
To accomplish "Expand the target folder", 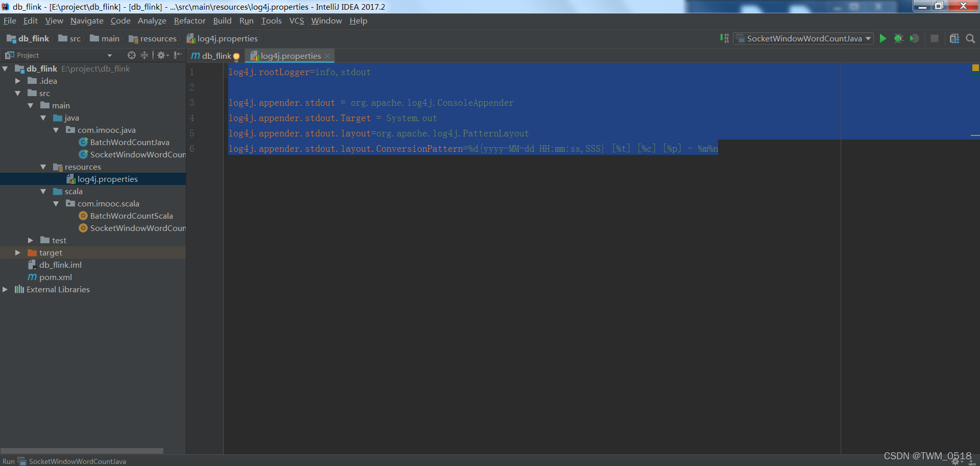I will pos(18,252).
